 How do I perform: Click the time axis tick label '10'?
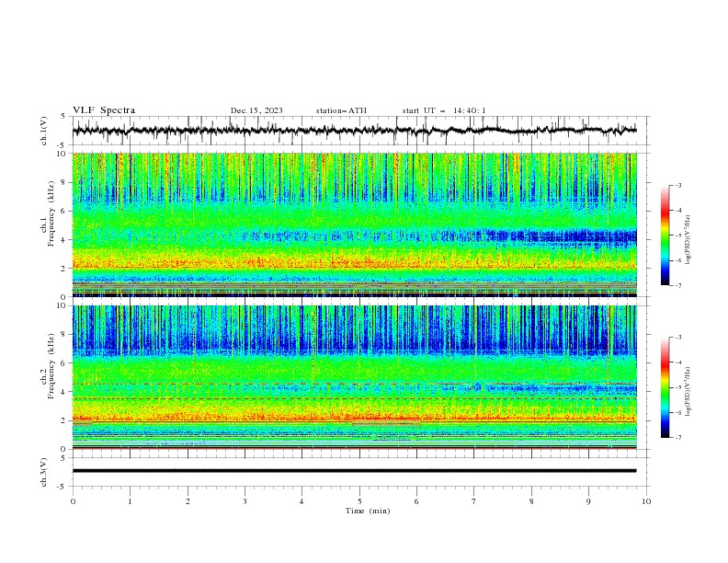[646, 501]
